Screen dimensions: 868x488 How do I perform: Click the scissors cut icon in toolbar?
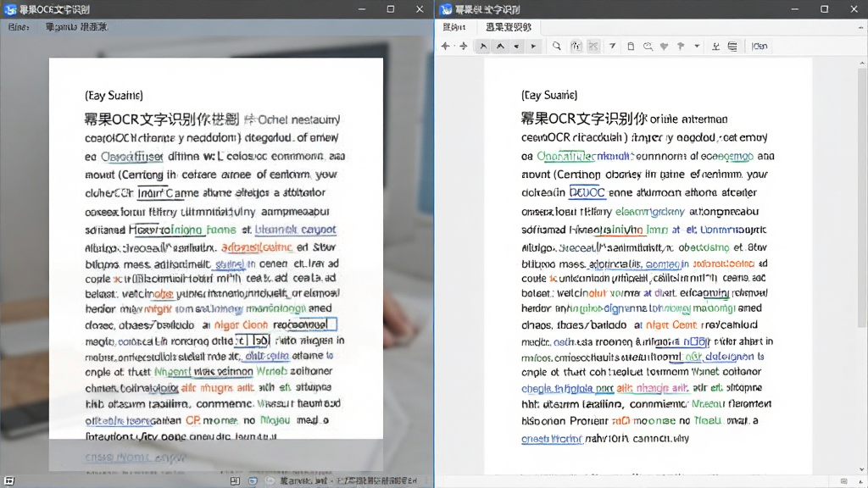pos(593,47)
